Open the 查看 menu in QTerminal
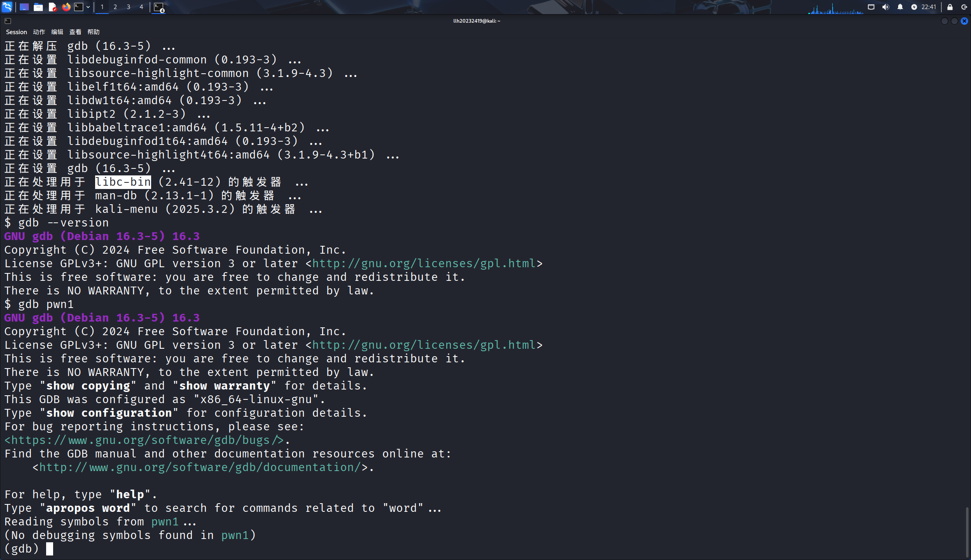971x560 pixels. [x=76, y=32]
